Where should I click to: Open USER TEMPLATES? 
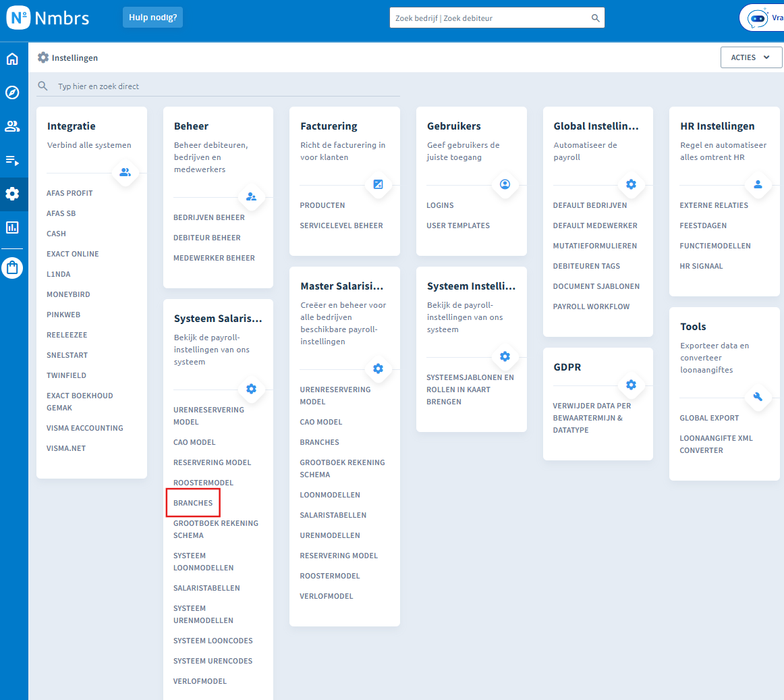coord(458,225)
